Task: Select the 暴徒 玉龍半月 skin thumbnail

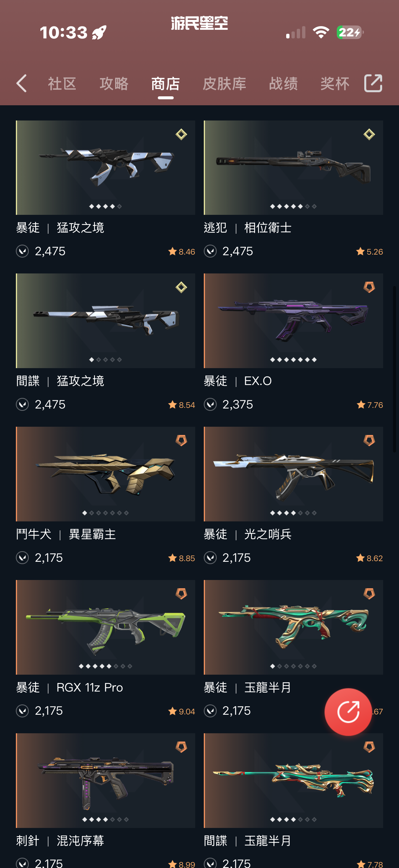Action: (x=293, y=627)
